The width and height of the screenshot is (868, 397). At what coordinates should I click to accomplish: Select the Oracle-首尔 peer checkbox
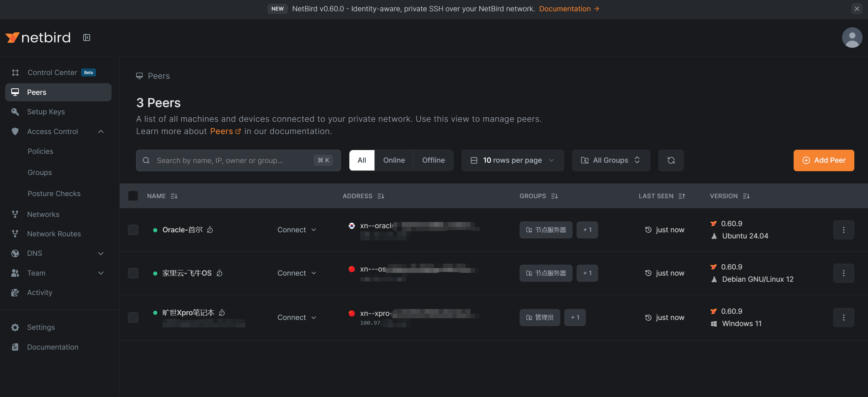(133, 230)
